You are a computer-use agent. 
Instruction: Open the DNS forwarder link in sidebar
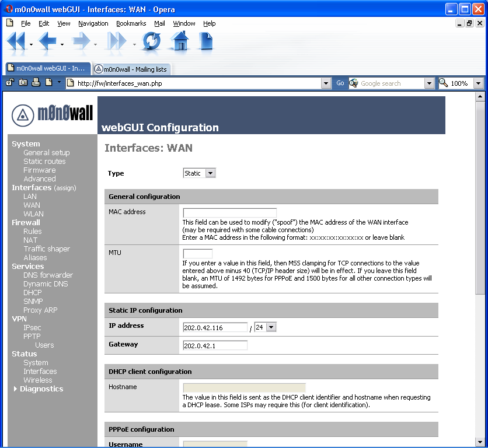48,275
